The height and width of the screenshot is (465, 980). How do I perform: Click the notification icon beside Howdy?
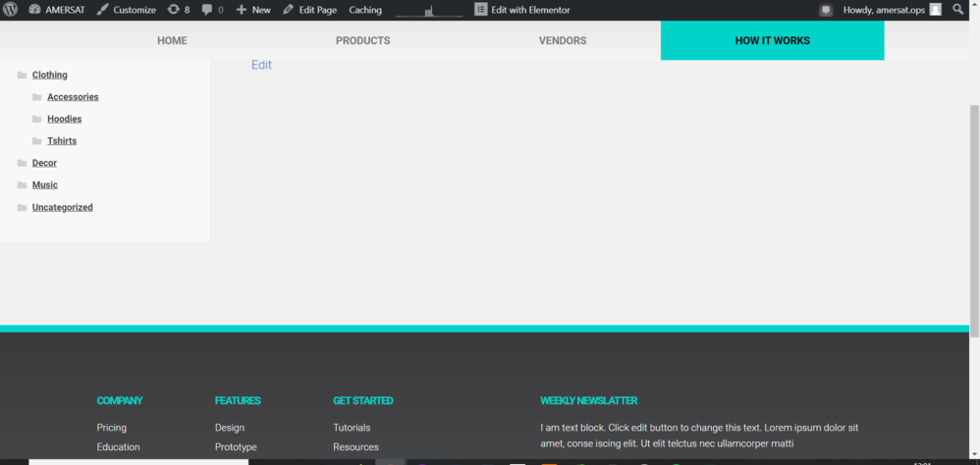coord(826,10)
